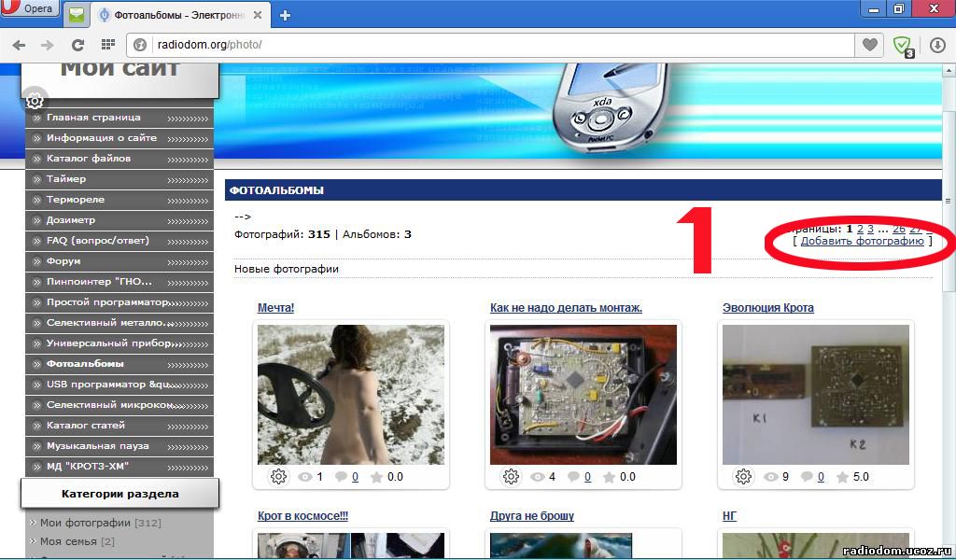956x560 pixels.
Task: Select Фотоальбомы in the site menu
Action: 119,364
